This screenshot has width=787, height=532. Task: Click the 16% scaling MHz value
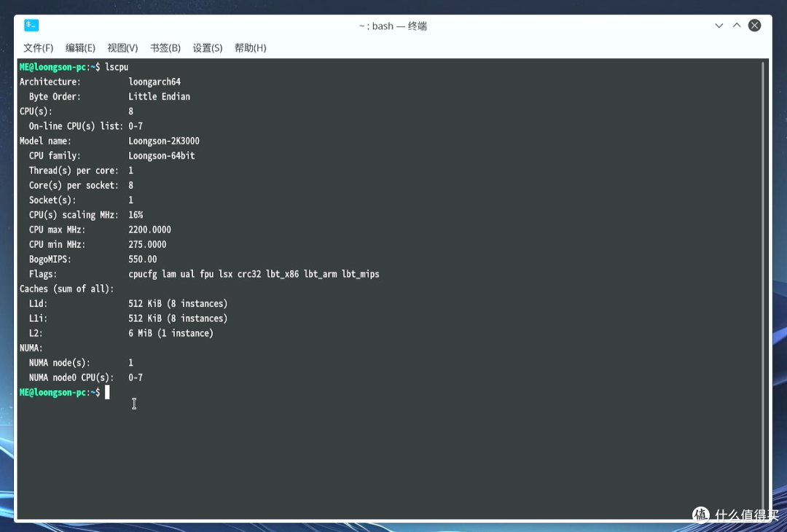pos(136,215)
